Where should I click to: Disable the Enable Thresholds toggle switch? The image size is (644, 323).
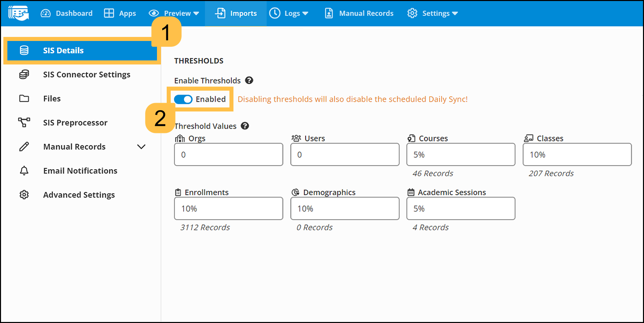point(183,99)
